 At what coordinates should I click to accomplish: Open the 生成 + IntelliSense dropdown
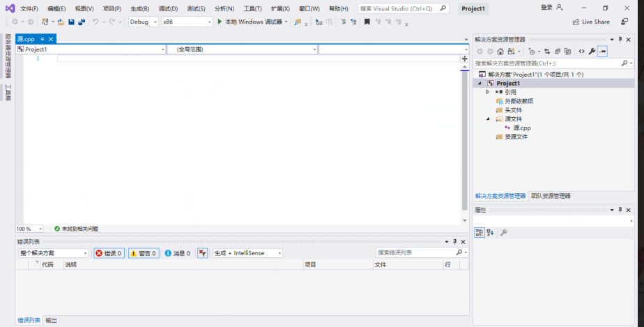point(247,253)
